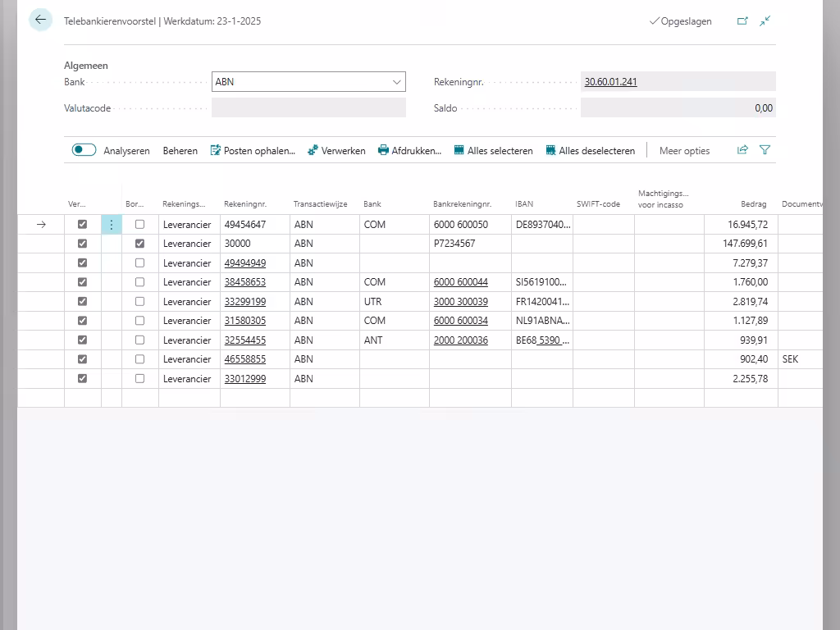The width and height of the screenshot is (840, 630).
Task: Open page in new window icon
Action: (x=742, y=21)
